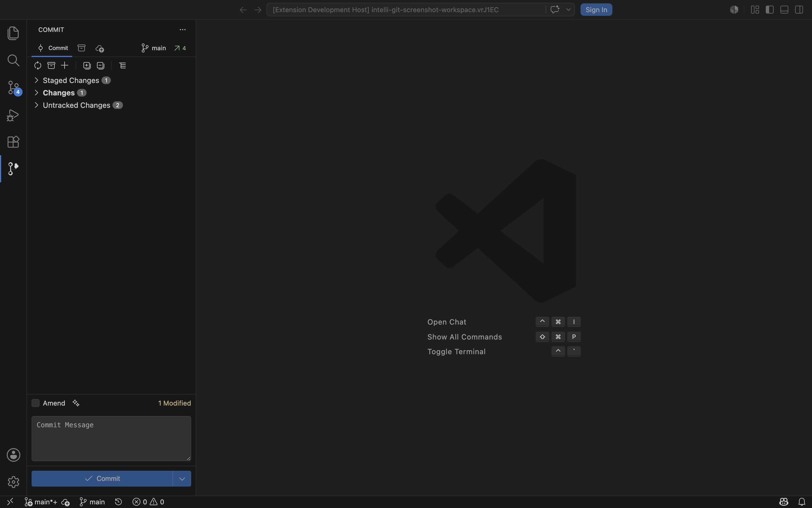This screenshot has width=812, height=508.
Task: Click the publish cloud icon in status bar
Action: (x=66, y=502)
